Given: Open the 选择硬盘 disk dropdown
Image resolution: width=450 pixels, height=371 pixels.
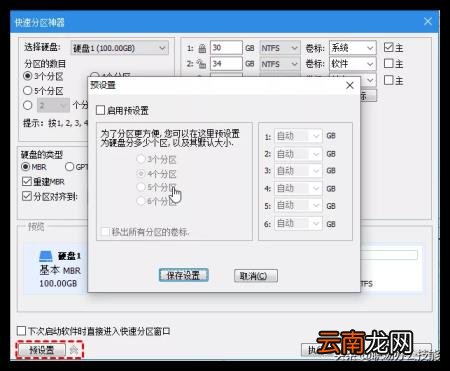Looking at the screenshot, I should (119, 48).
